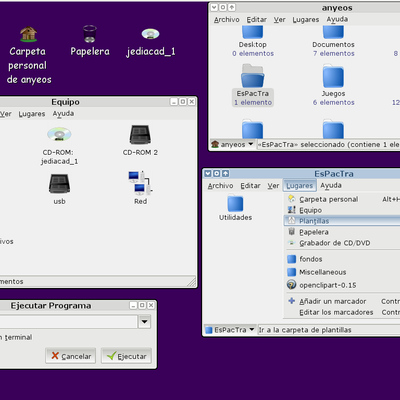
Task: Open Carpeta personal de anyeos desktop icon
Action: [29, 34]
